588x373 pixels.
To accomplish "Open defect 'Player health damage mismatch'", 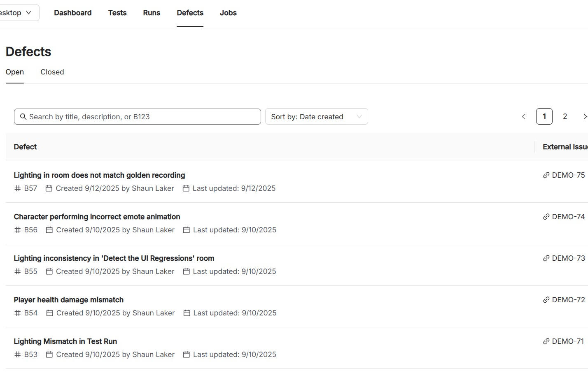I will [x=68, y=300].
